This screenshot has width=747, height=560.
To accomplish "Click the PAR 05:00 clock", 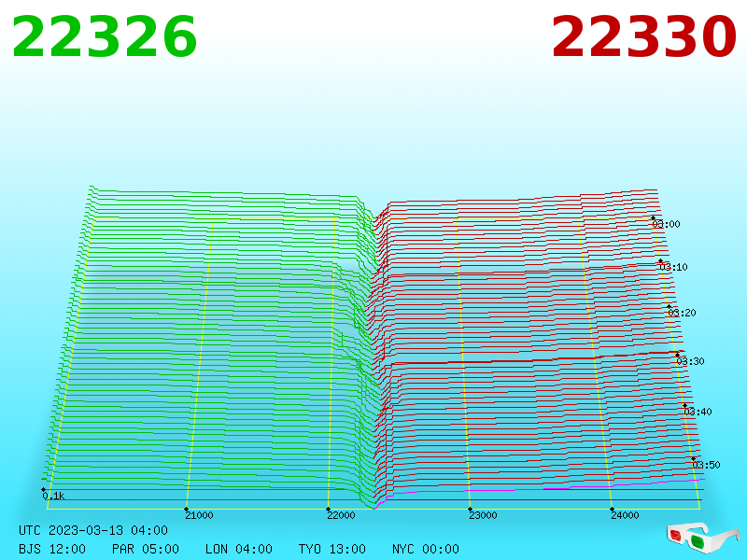I will 146,549.
